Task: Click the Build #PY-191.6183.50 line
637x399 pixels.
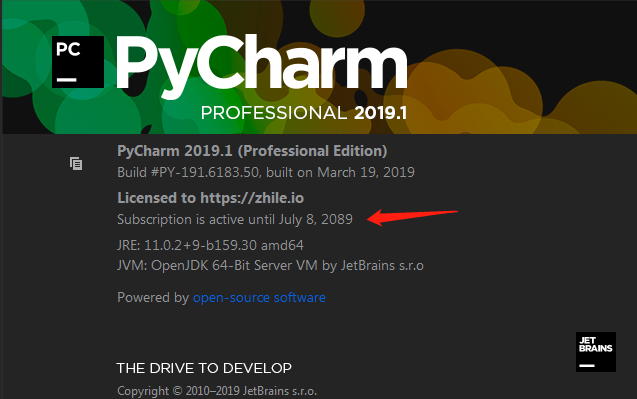Action: [266, 172]
